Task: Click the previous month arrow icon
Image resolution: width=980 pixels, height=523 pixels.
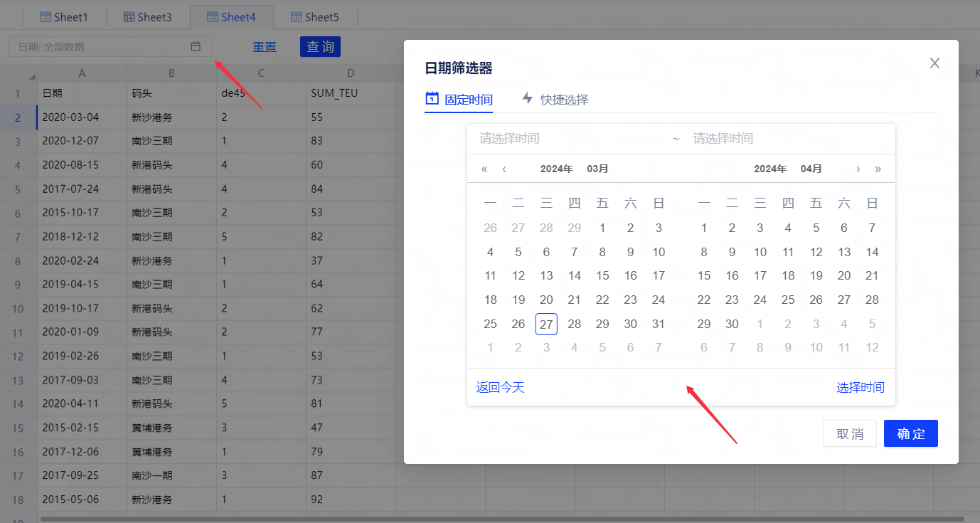Action: tap(504, 169)
